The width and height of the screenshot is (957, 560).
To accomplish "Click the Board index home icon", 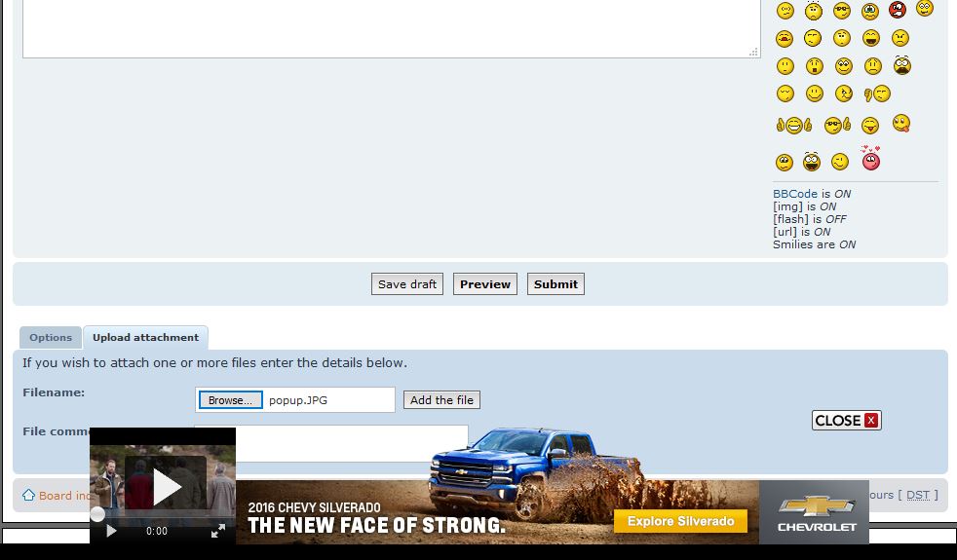I will tap(29, 495).
